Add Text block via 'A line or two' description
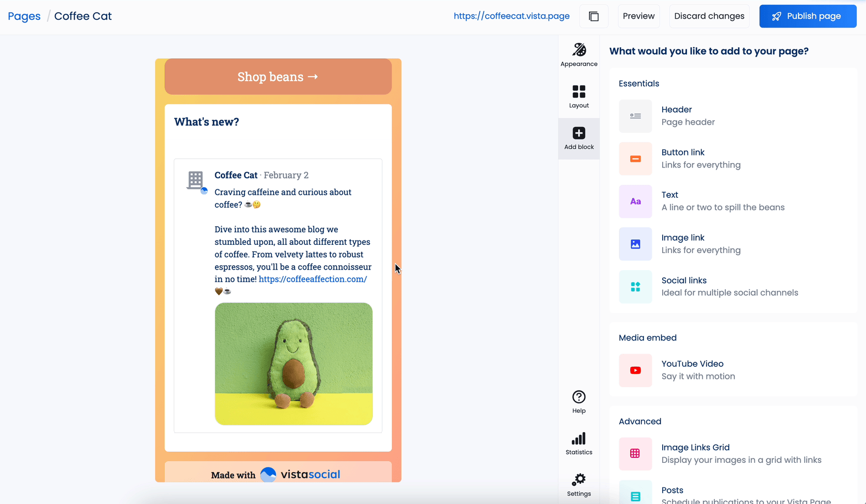 723,208
